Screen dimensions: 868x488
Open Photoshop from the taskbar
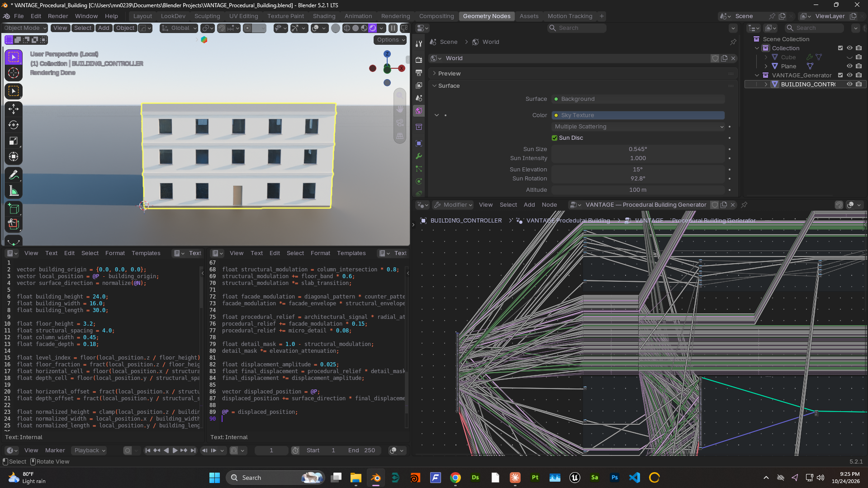(615, 478)
